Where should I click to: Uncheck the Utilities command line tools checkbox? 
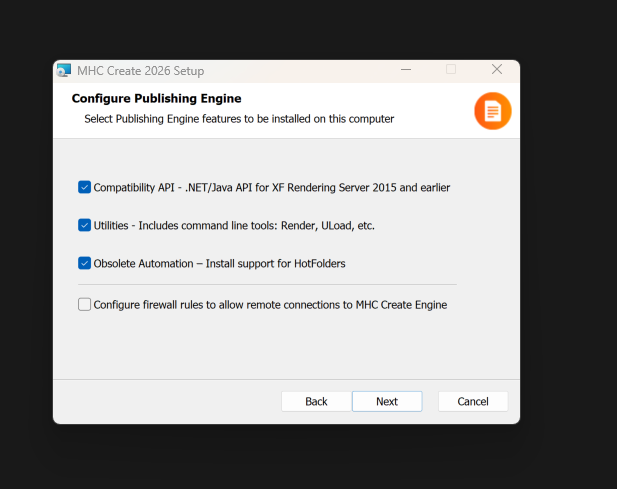coord(84,225)
